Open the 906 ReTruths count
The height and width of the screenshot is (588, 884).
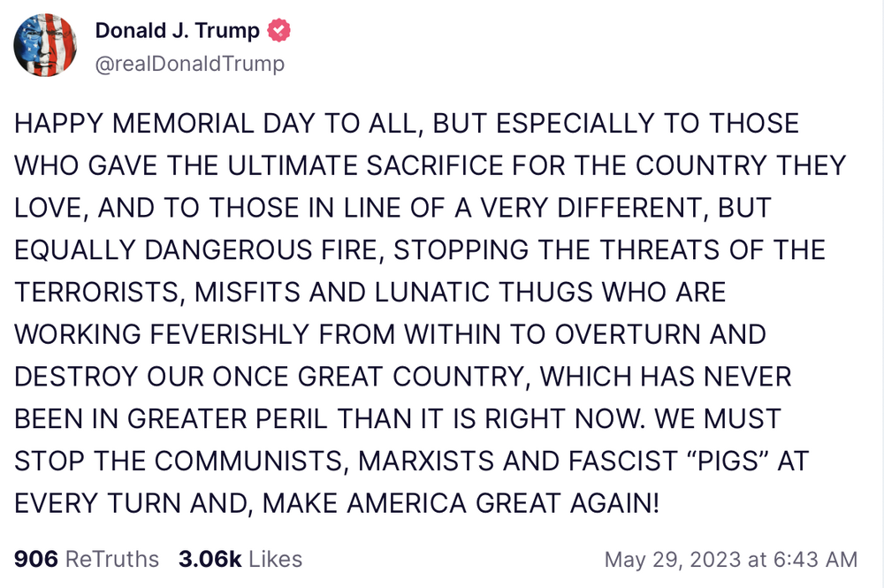[x=36, y=559]
